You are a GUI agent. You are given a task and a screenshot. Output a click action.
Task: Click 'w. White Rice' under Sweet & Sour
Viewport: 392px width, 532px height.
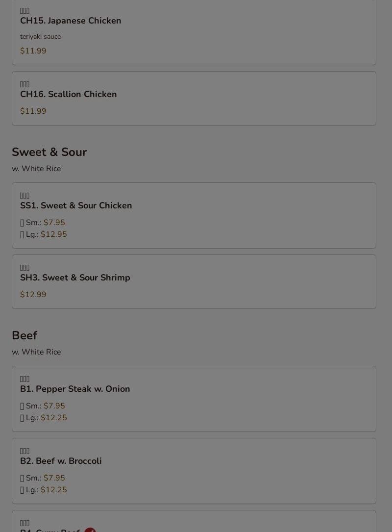coord(36,169)
